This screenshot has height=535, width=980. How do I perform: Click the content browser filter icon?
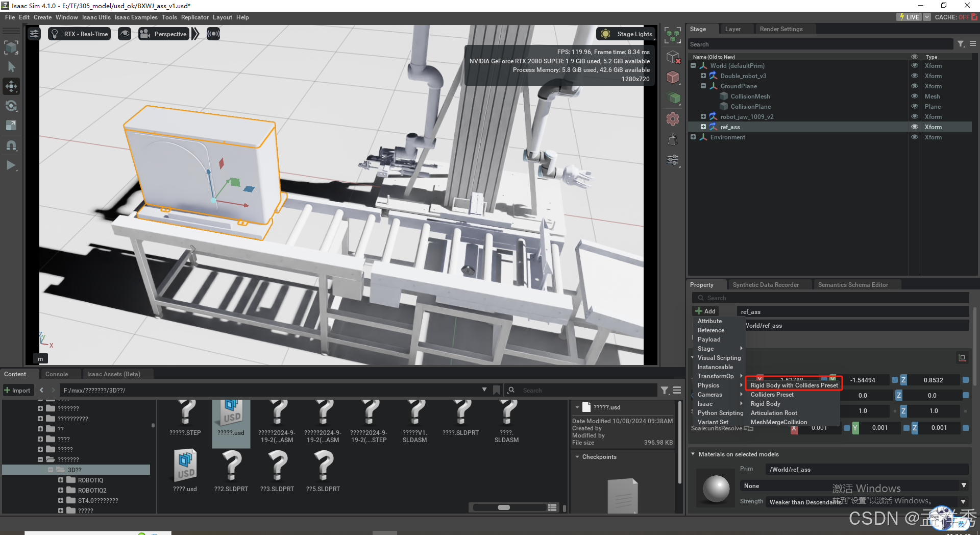[x=664, y=390]
